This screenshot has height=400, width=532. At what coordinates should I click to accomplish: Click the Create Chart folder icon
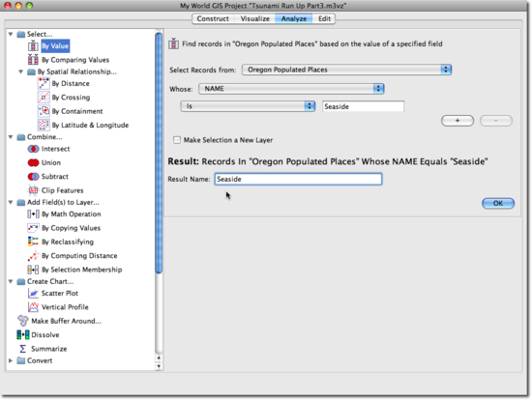21,281
